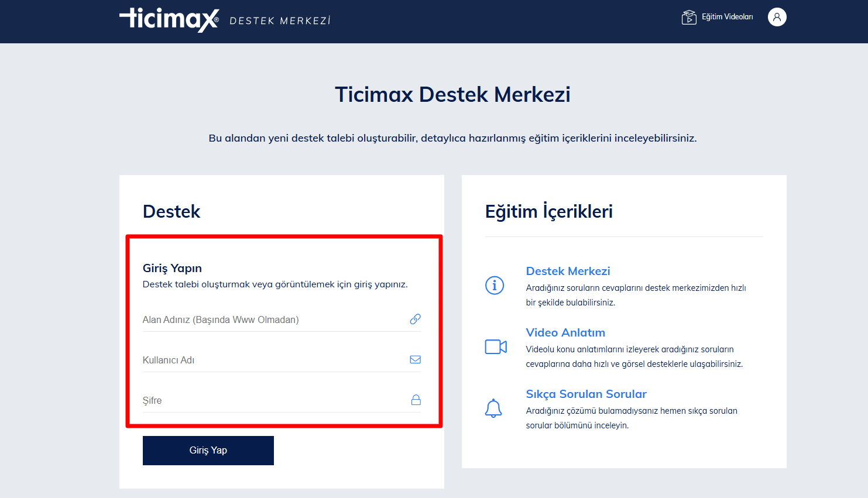This screenshot has width=868, height=498.
Task: Click the Eğitim Videoları video icon
Action: click(x=689, y=18)
